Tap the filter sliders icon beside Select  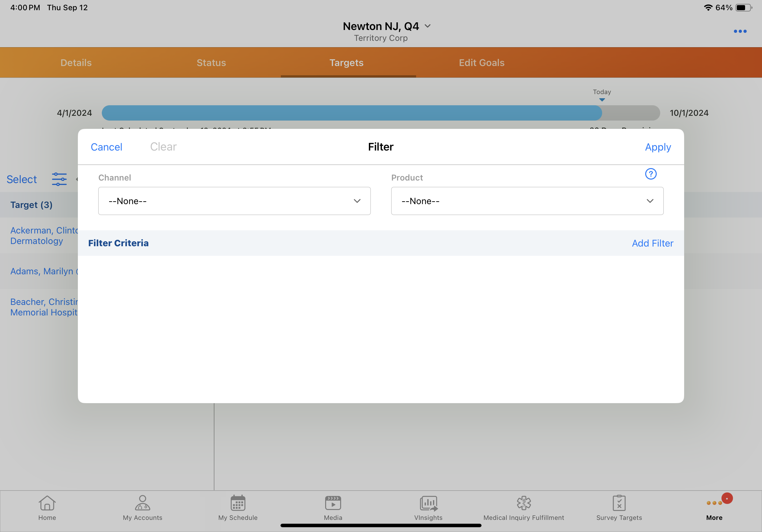coord(59,179)
